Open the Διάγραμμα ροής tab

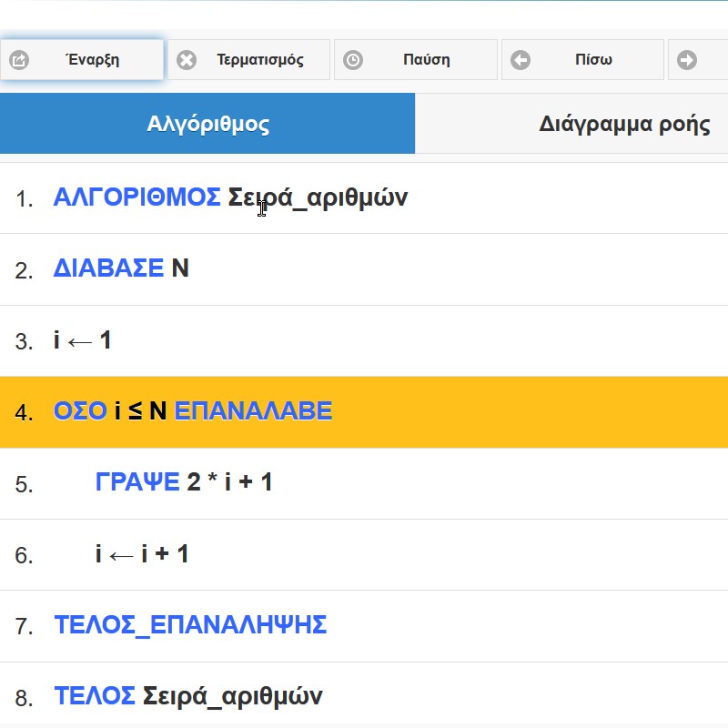point(571,124)
